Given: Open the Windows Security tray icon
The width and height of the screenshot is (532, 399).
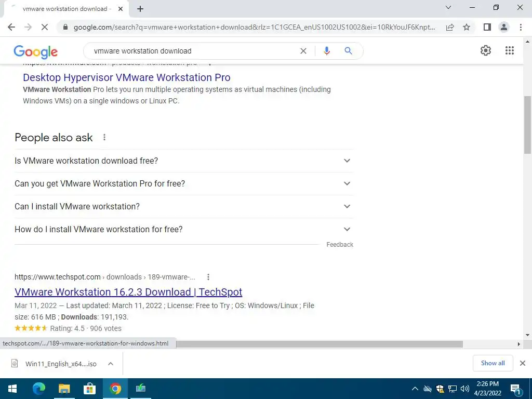Looking at the screenshot, I should tap(440, 389).
